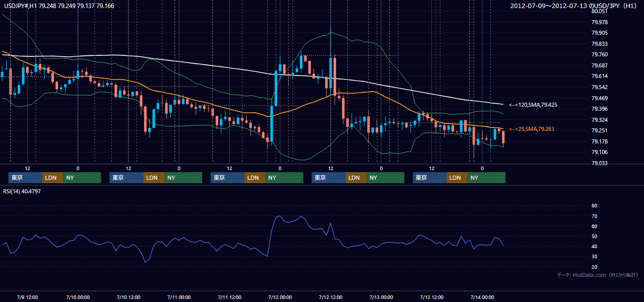Click the RSI axis level 30
This screenshot has height=302, width=644.
594,257
